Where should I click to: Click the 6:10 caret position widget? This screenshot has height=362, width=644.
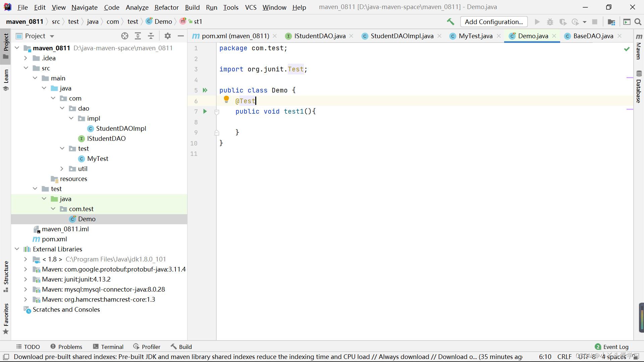coord(545,357)
